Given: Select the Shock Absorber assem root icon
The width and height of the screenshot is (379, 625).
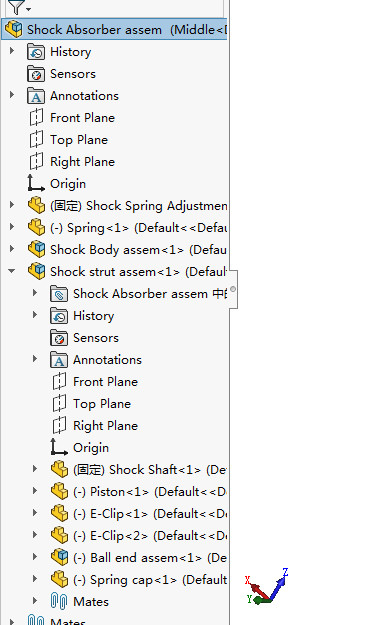Looking at the screenshot, I should pos(14,29).
